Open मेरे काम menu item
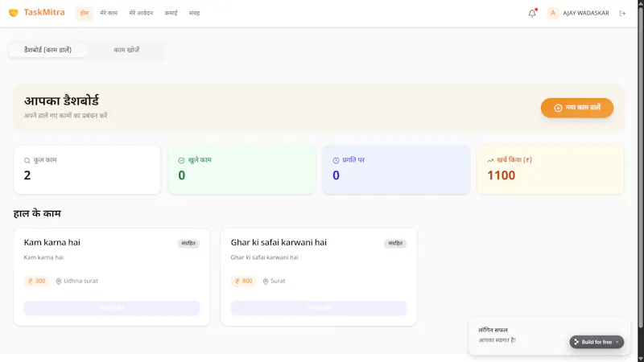The image size is (644, 362). [109, 13]
